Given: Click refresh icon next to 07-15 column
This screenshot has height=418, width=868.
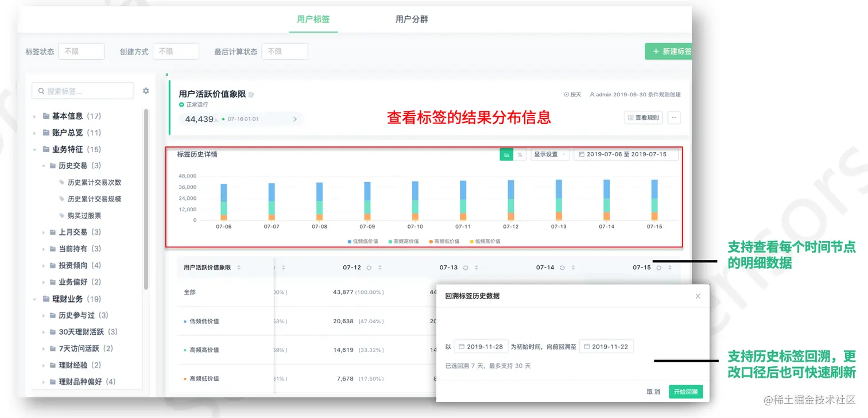Looking at the screenshot, I should [658, 268].
